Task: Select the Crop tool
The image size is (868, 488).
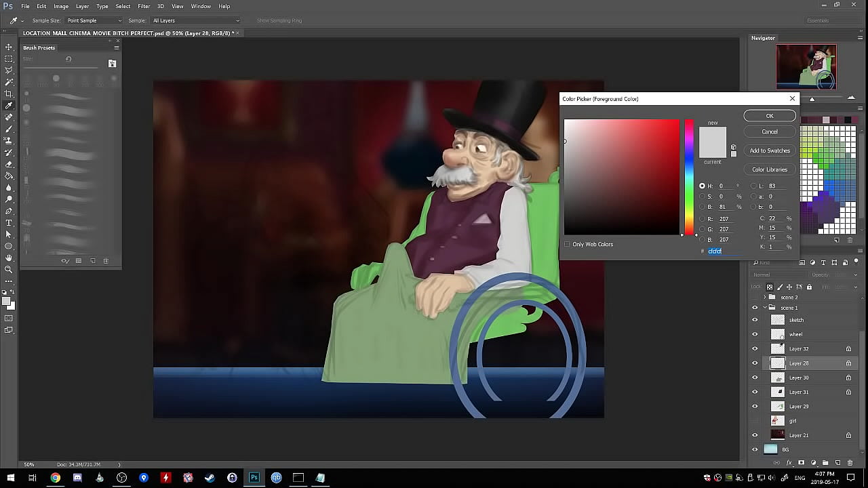Action: 9,94
